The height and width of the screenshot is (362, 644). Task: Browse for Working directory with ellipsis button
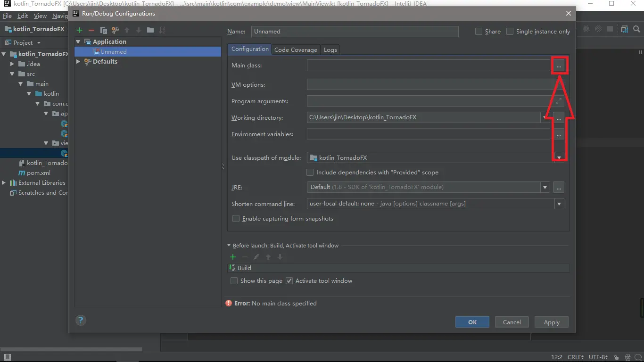click(559, 118)
